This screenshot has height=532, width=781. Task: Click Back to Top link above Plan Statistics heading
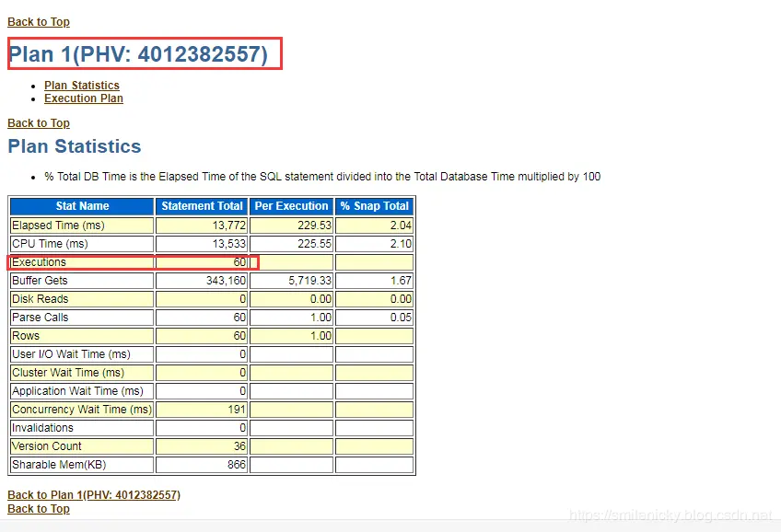[x=39, y=123]
